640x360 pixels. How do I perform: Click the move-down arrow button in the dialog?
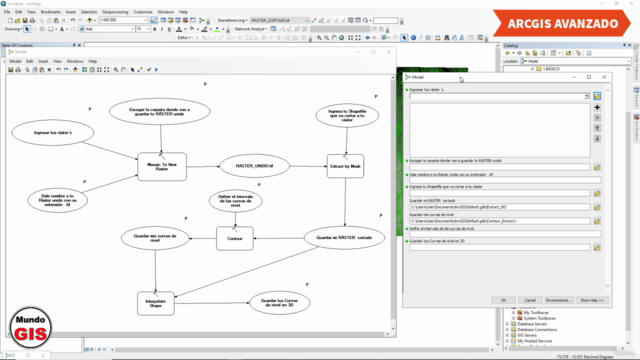597,139
